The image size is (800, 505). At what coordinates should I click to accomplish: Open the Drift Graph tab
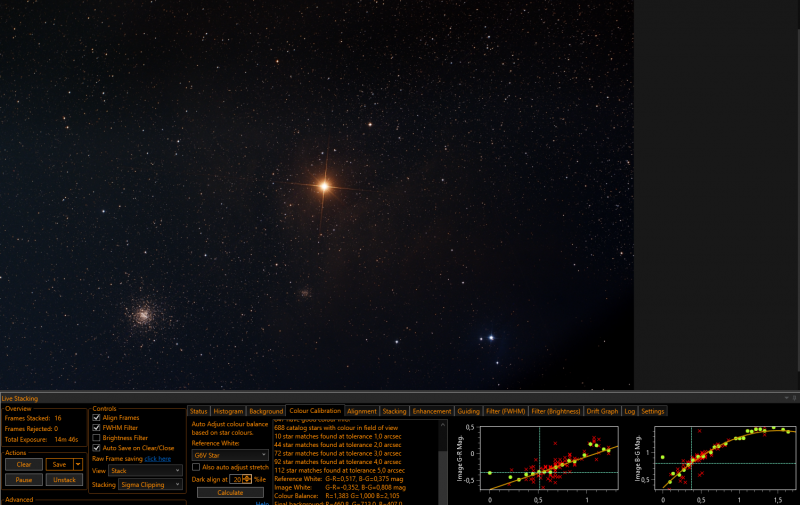[x=602, y=411]
